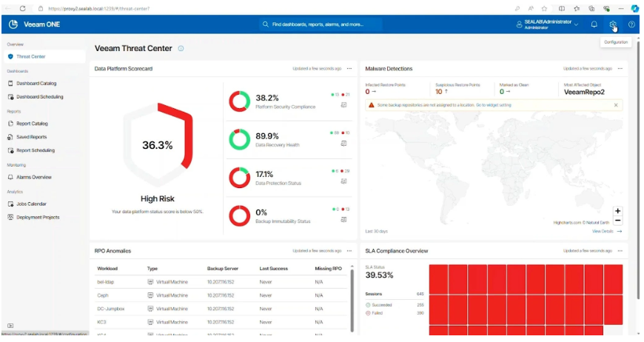Click info icon beside Veeam Threat Center
The height and width of the screenshot is (342, 644).
coord(181,49)
